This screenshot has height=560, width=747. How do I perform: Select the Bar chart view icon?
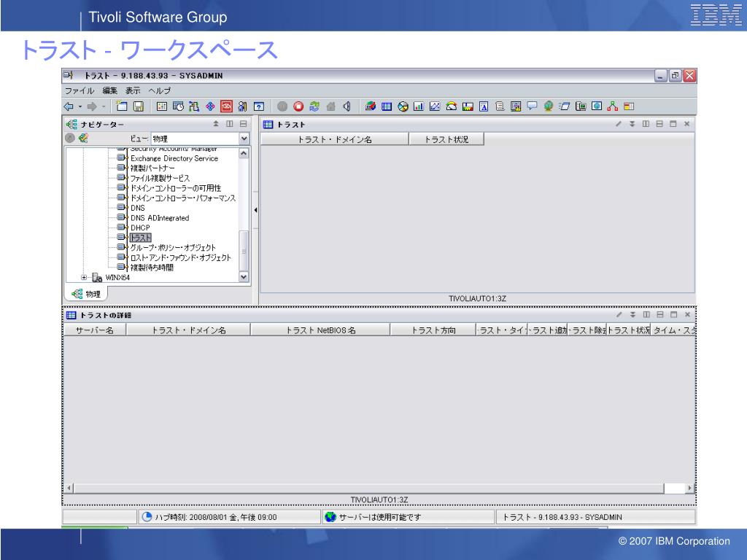pos(419,106)
